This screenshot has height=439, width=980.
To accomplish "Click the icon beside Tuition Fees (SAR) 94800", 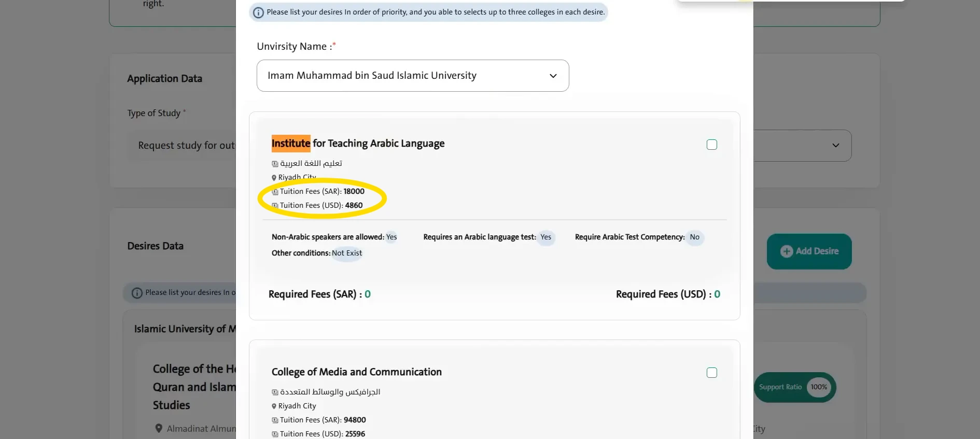I will click(275, 420).
